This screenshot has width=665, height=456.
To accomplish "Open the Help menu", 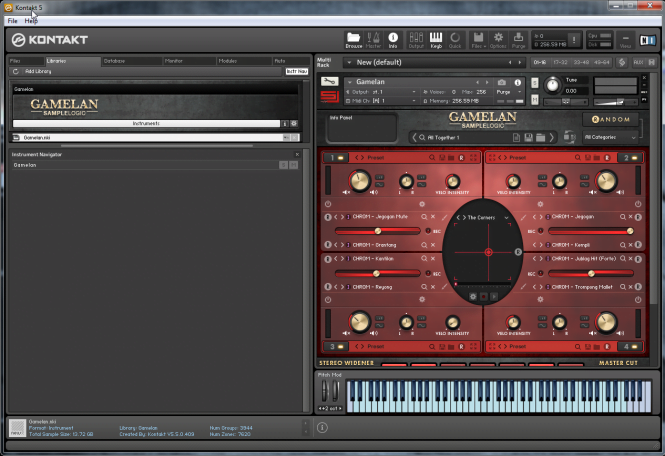I will [31, 21].
